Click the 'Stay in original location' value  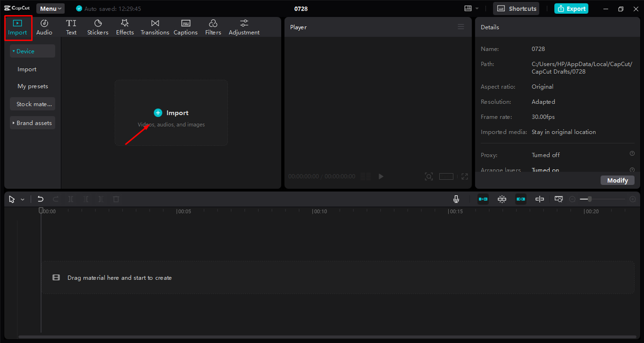point(563,132)
